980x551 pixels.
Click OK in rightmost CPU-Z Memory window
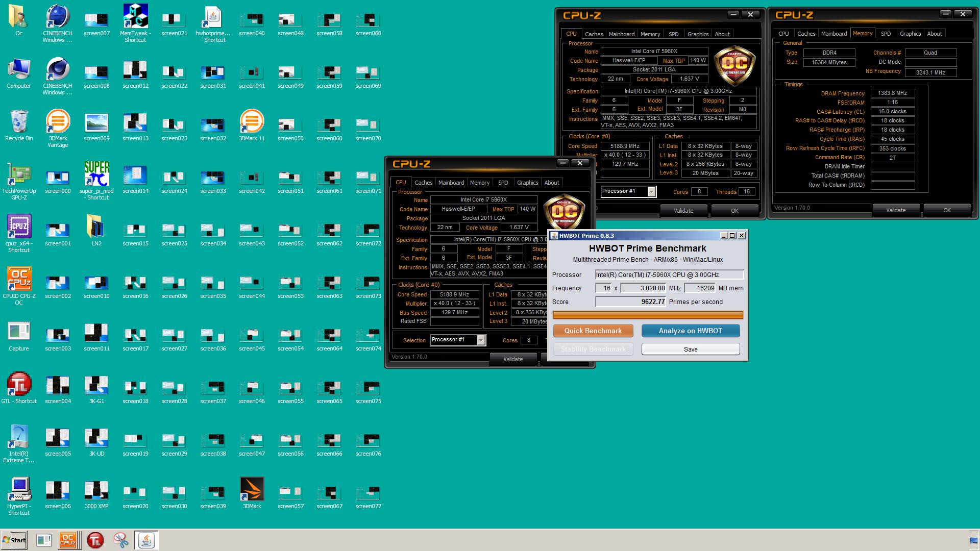(x=947, y=210)
